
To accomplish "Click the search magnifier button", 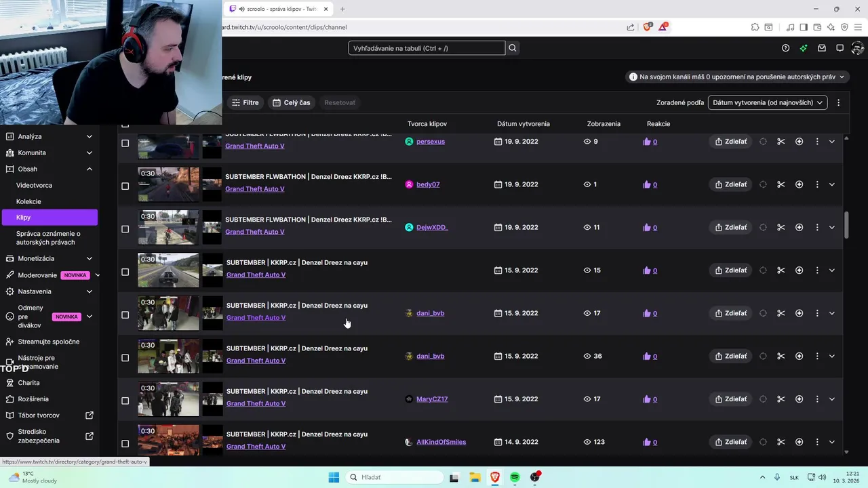I will (513, 48).
